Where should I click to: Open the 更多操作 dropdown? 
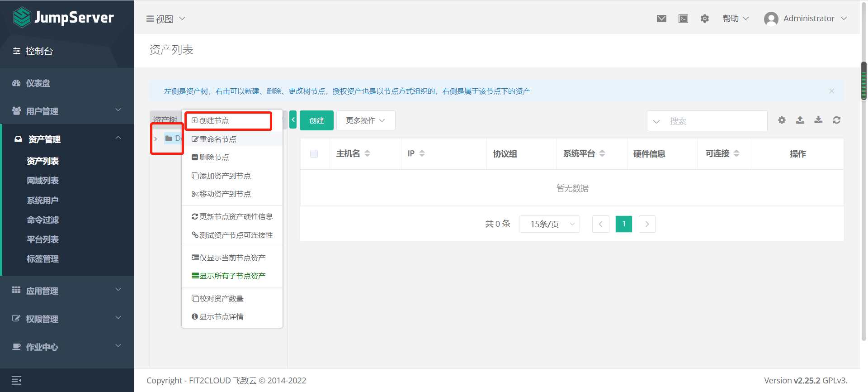365,120
